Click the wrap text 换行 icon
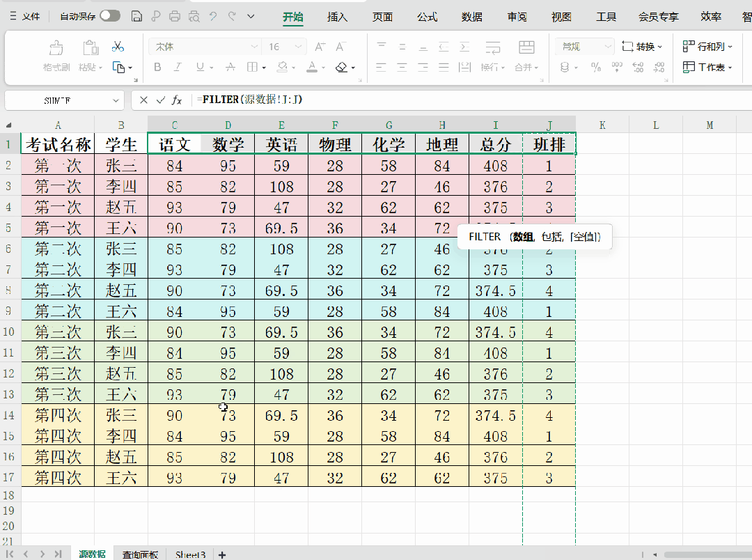This screenshot has width=752, height=560. tap(492, 47)
